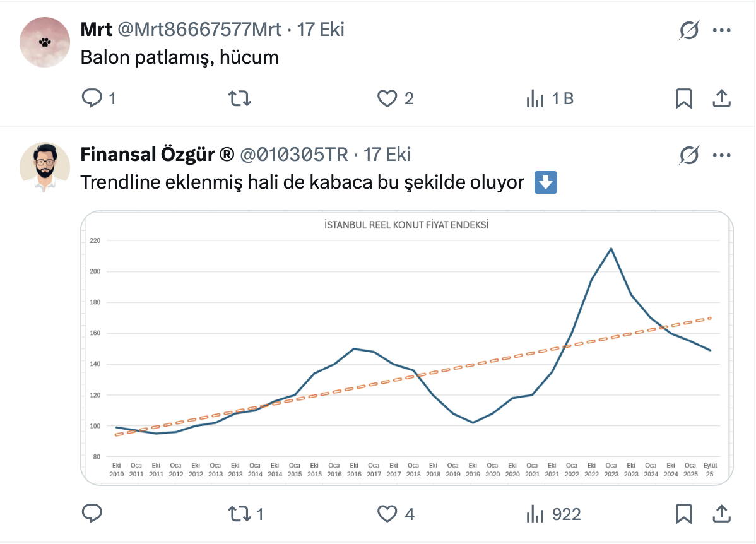Reply to Finansal Özgür's tweet

click(93, 514)
